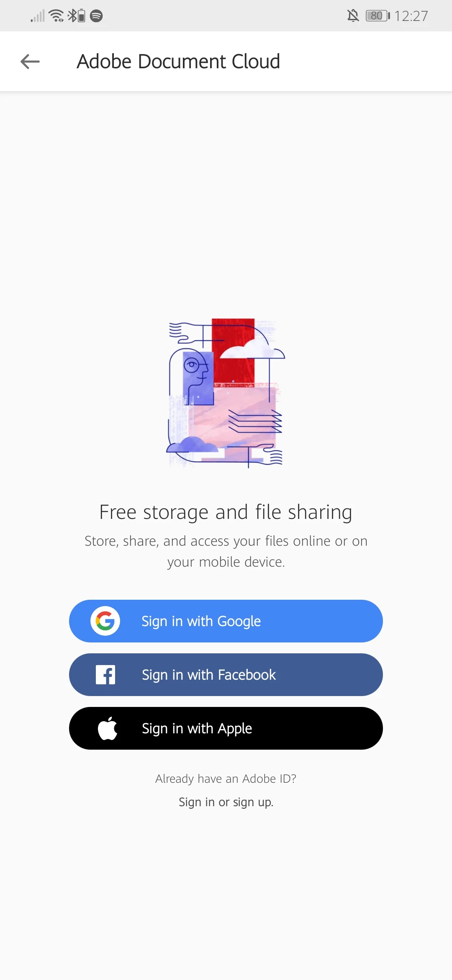Tap the Free storage and file sharing heading
This screenshot has height=980, width=452.
coord(226,512)
